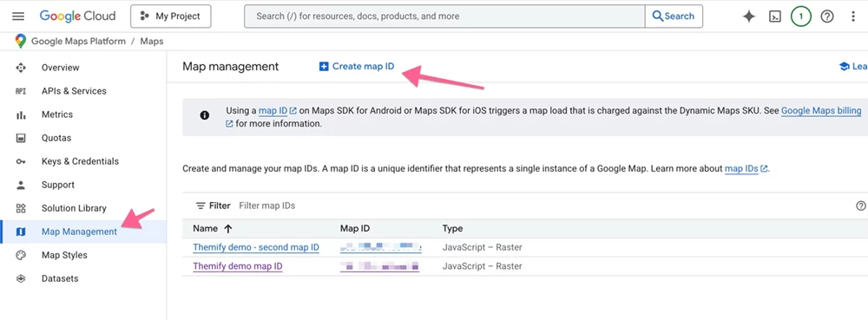This screenshot has width=868, height=320.
Task: Click the Name sort arrow
Action: tap(227, 228)
